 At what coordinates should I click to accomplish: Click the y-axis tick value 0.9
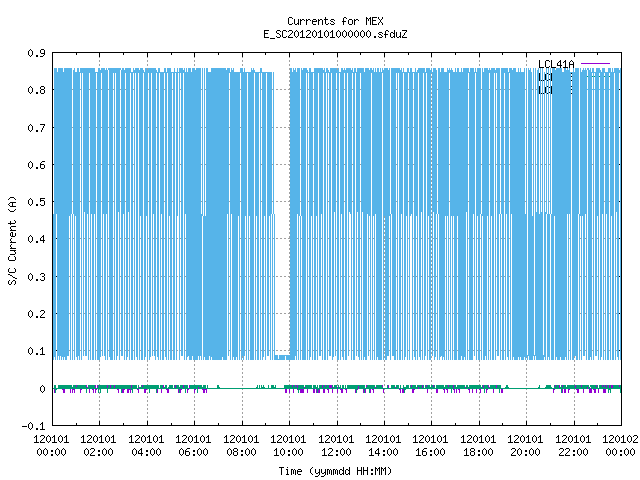click(36, 53)
